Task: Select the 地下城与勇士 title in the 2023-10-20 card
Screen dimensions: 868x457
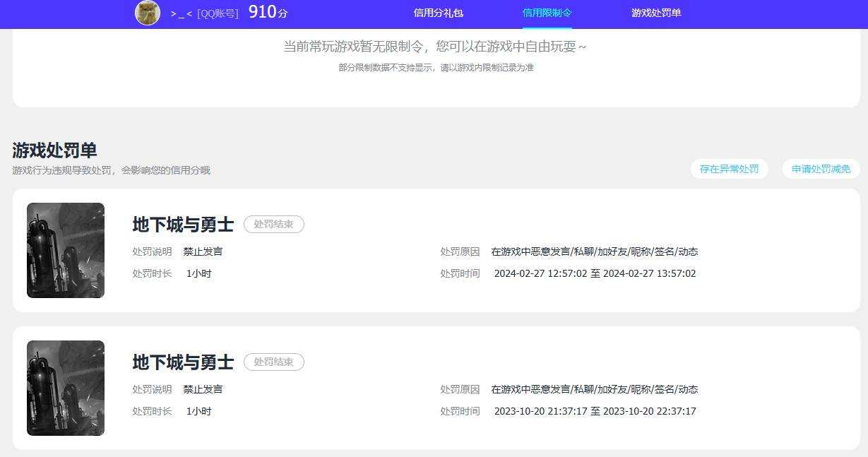Action: (183, 362)
